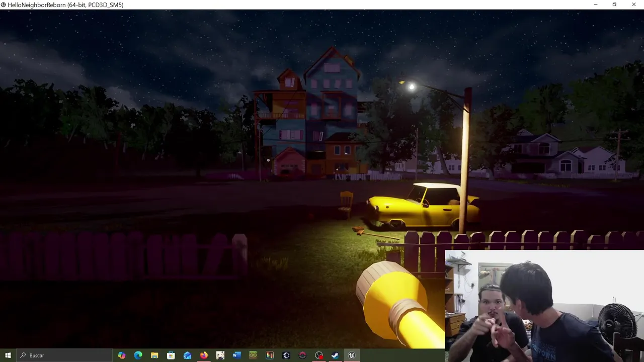This screenshot has height=362, width=644.
Task: Open Microsoft Store taskbar icon
Action: [x=171, y=355]
